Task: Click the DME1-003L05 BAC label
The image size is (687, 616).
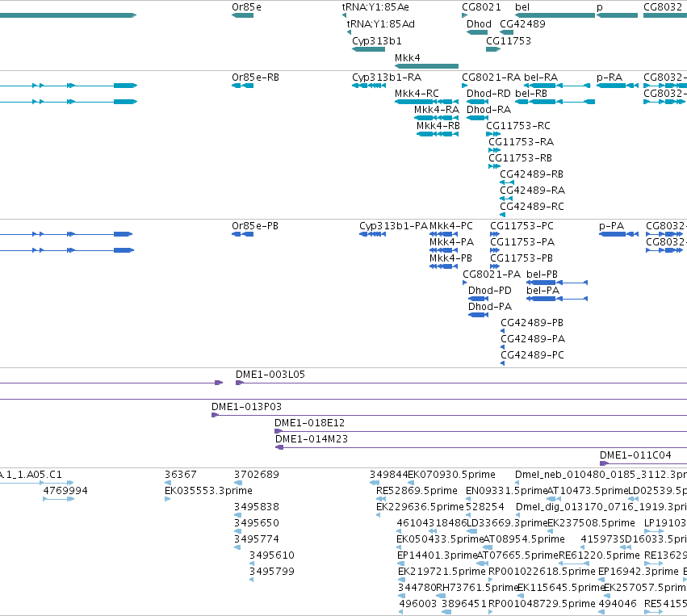Action: point(270,375)
